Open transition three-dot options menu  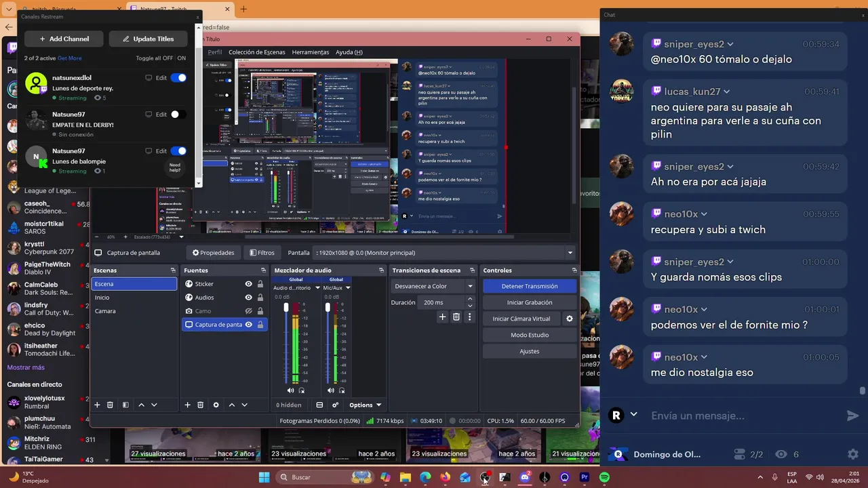[469, 317]
